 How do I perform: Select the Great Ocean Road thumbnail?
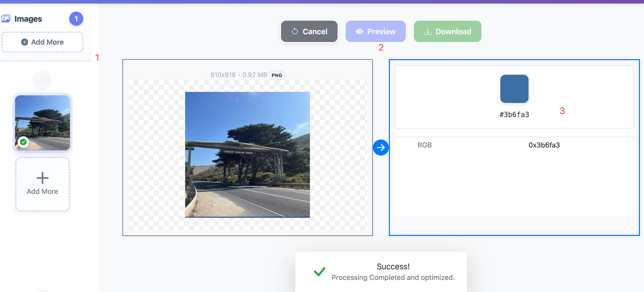tap(43, 123)
